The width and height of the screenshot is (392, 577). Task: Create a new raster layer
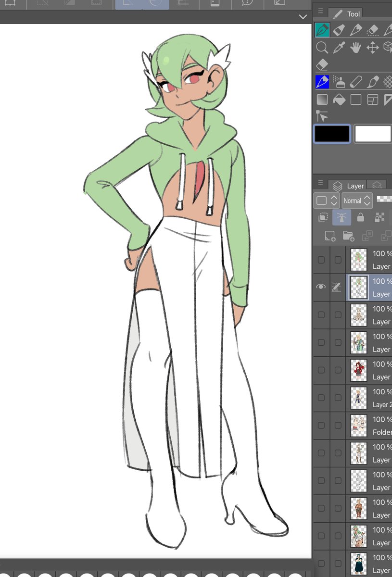[329, 236]
